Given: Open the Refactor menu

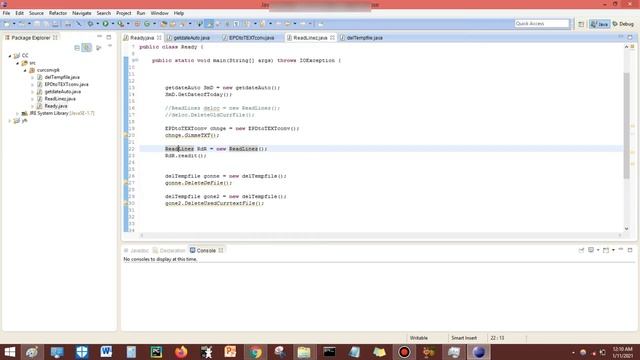Looking at the screenshot, I should (58, 13).
